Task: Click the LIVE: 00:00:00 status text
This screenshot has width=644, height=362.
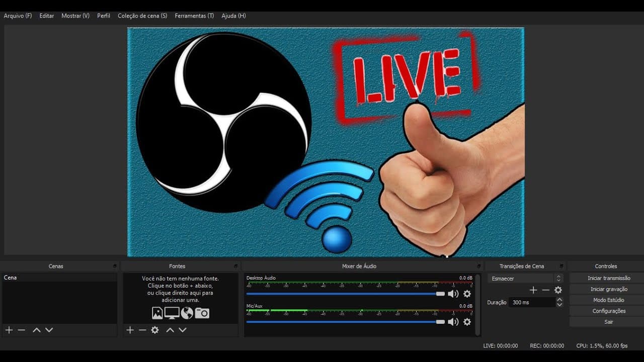Action: [500, 346]
